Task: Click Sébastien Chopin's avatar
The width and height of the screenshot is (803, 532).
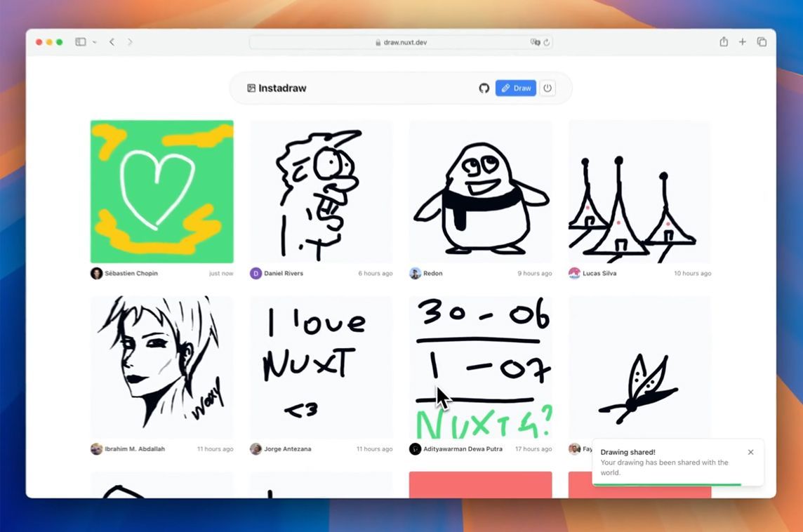Action: click(96, 274)
